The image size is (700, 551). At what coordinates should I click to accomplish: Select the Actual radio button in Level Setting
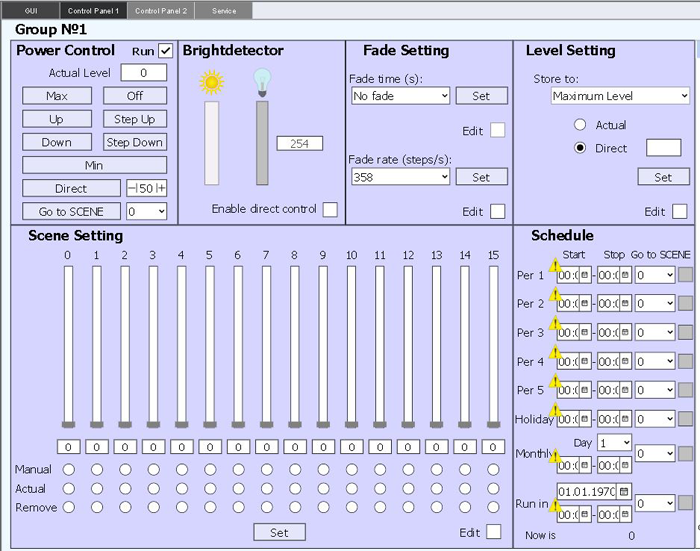point(580,125)
